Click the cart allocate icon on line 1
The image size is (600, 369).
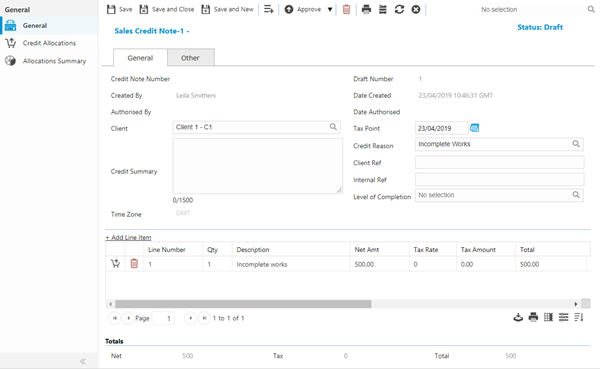pos(115,263)
